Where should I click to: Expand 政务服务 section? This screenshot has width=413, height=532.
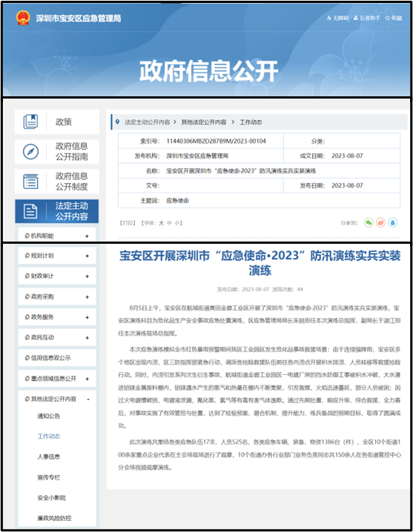(x=87, y=317)
